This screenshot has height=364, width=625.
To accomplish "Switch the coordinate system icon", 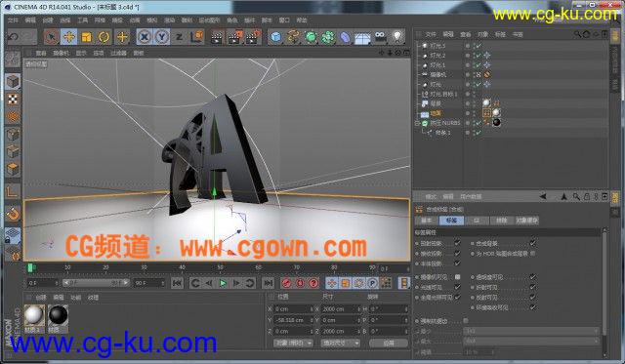I will [197, 37].
